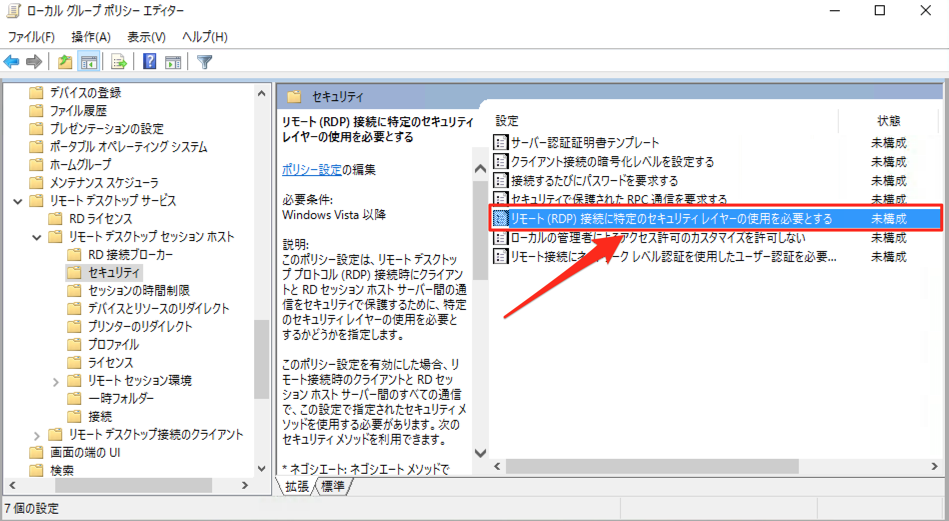
Task: Open the 表示(V) menu
Action: pyautogui.click(x=146, y=37)
